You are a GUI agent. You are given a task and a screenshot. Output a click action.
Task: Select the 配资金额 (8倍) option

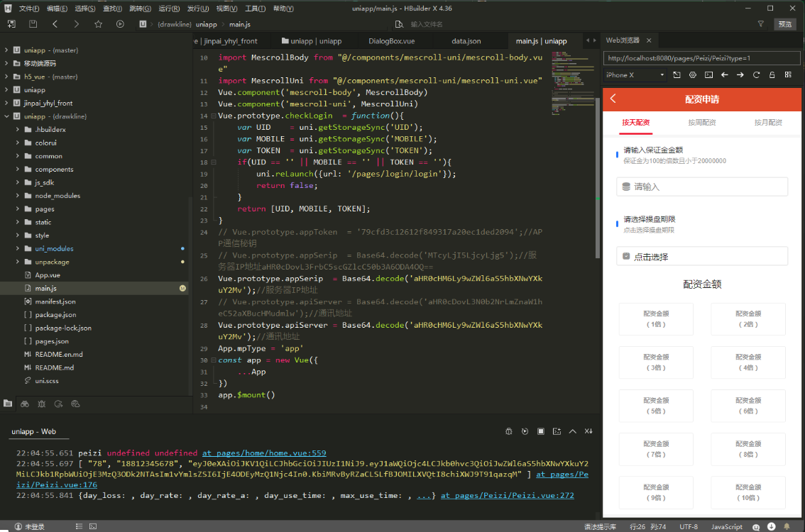pyautogui.click(x=748, y=449)
